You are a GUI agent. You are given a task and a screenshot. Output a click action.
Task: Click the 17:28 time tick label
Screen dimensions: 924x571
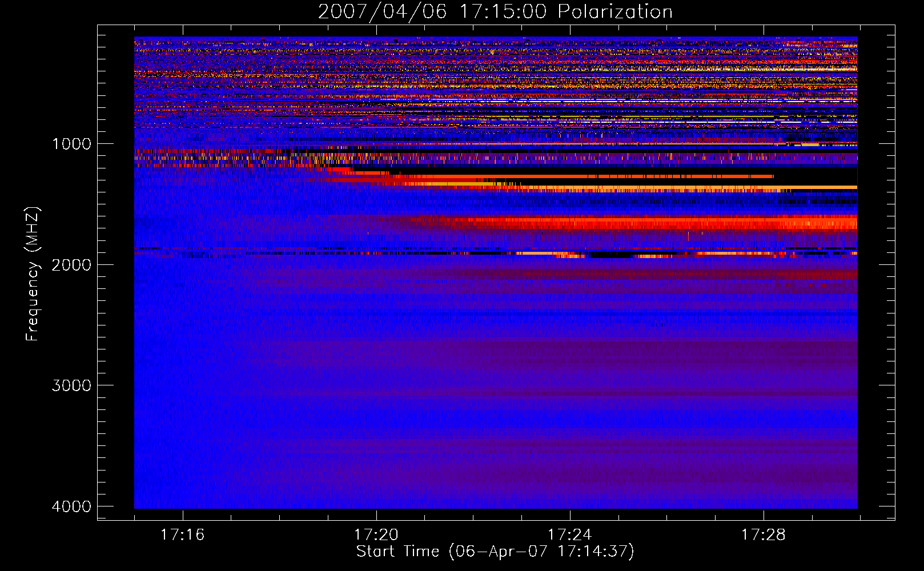764,534
